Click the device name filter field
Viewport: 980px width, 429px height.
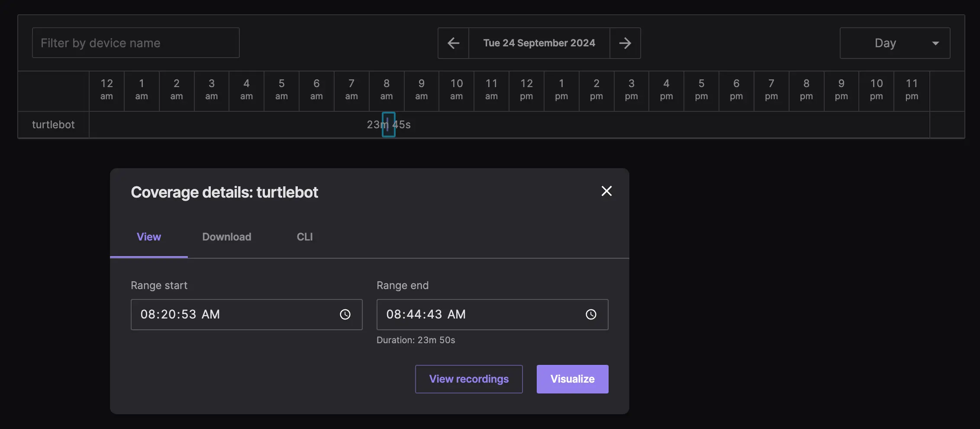[135, 43]
